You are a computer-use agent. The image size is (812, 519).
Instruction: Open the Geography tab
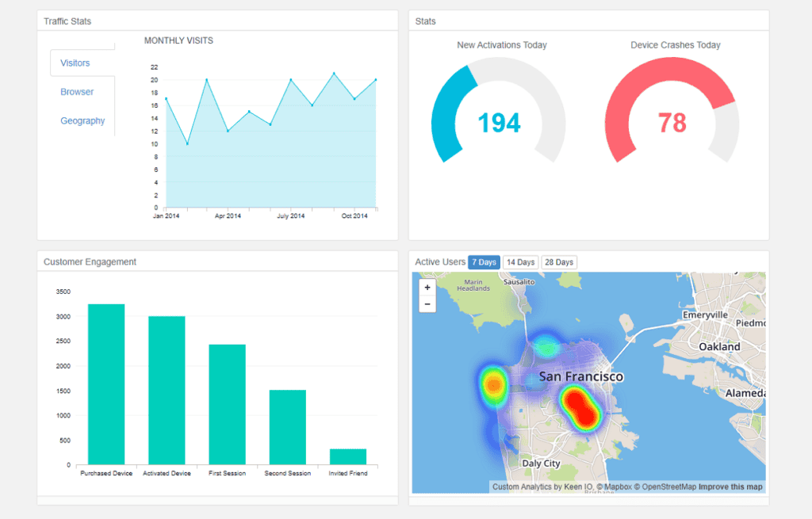[x=82, y=120]
